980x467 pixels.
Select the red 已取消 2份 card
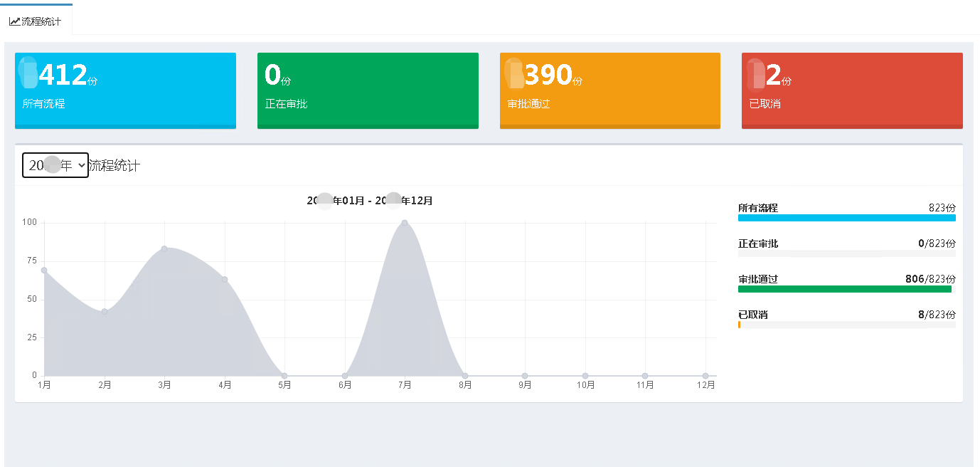[x=852, y=90]
